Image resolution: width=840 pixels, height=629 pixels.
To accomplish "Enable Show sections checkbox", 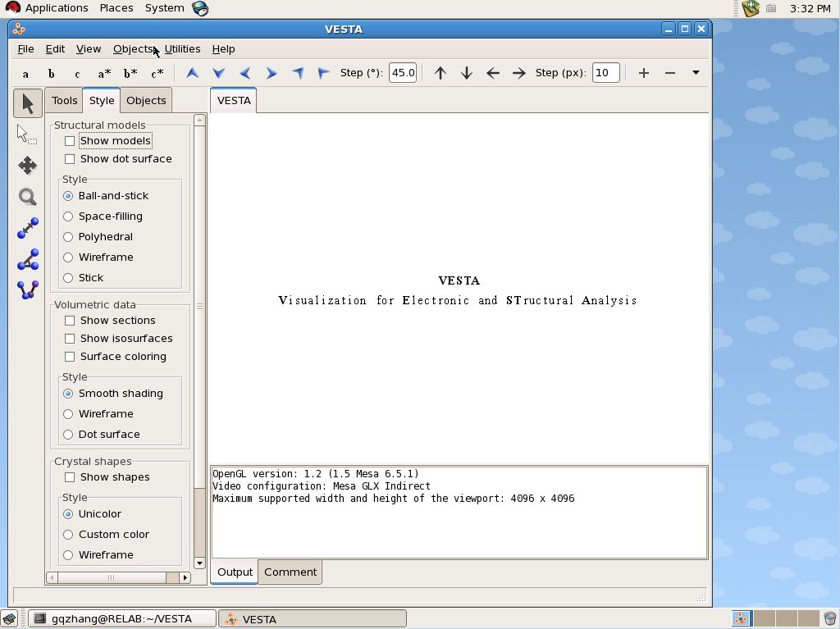I will (x=70, y=321).
